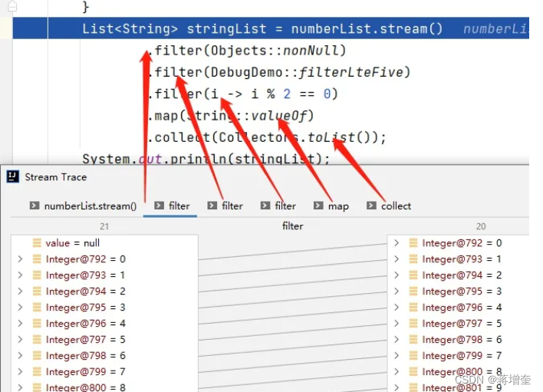Switch to the map tab
This screenshot has width=543, height=392.
click(x=331, y=206)
